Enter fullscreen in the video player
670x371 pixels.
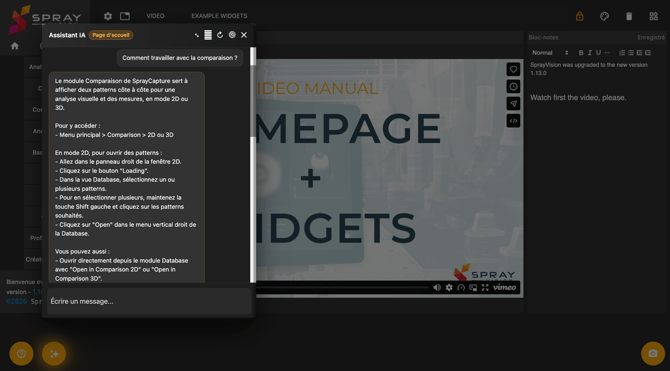click(x=485, y=288)
